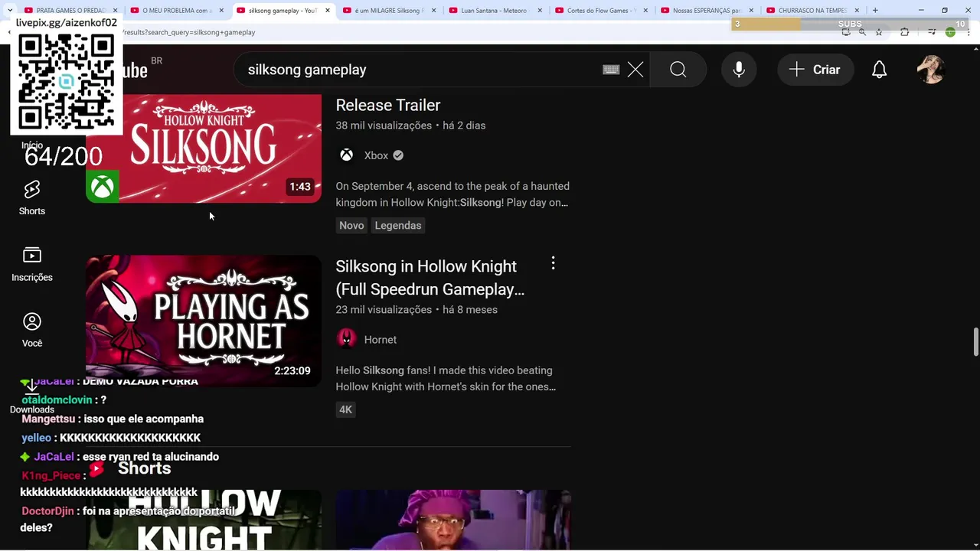Open the media control music icon in toolbar
Screen dimensions: 980x551
tap(932, 32)
